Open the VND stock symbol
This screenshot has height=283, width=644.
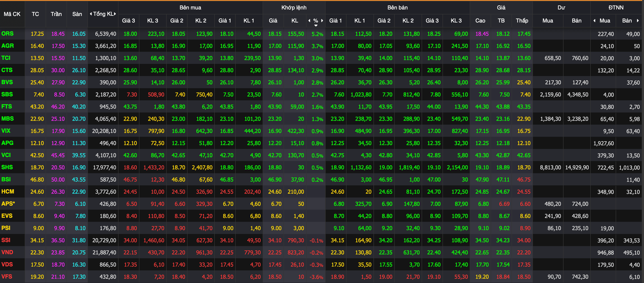pyautogui.click(x=7, y=252)
